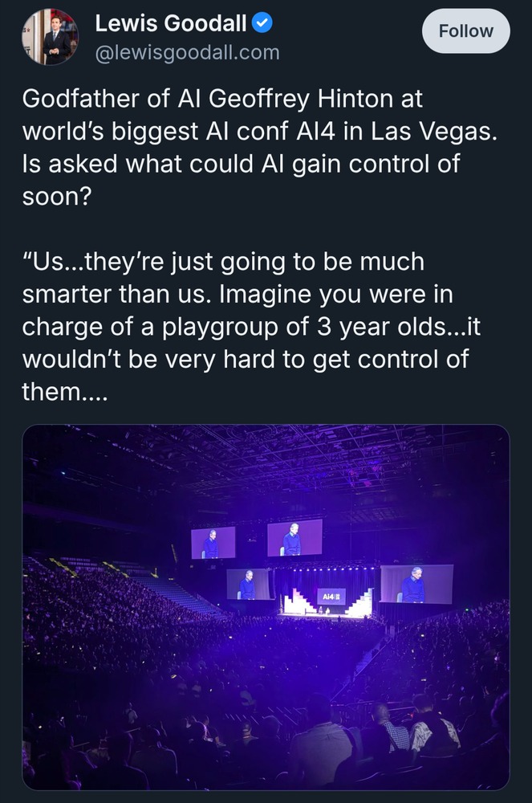
Task: Click the top-left video screen in photo
Action: [213, 543]
